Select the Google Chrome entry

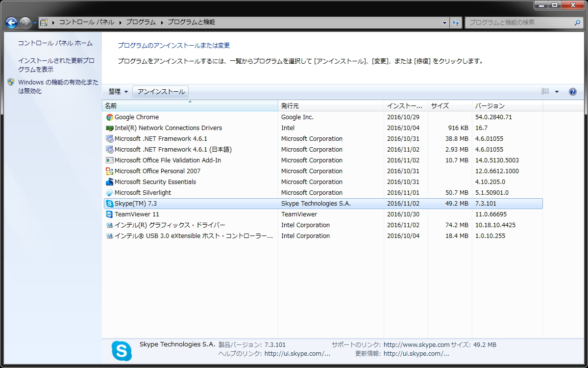[322, 117]
